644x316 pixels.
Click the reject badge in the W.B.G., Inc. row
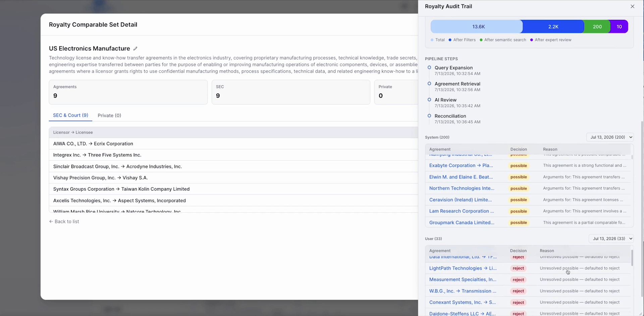[518, 291]
